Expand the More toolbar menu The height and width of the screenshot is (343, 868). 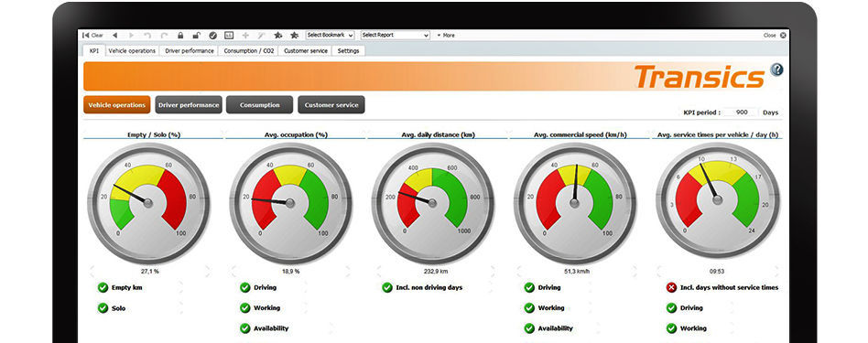coord(446,35)
